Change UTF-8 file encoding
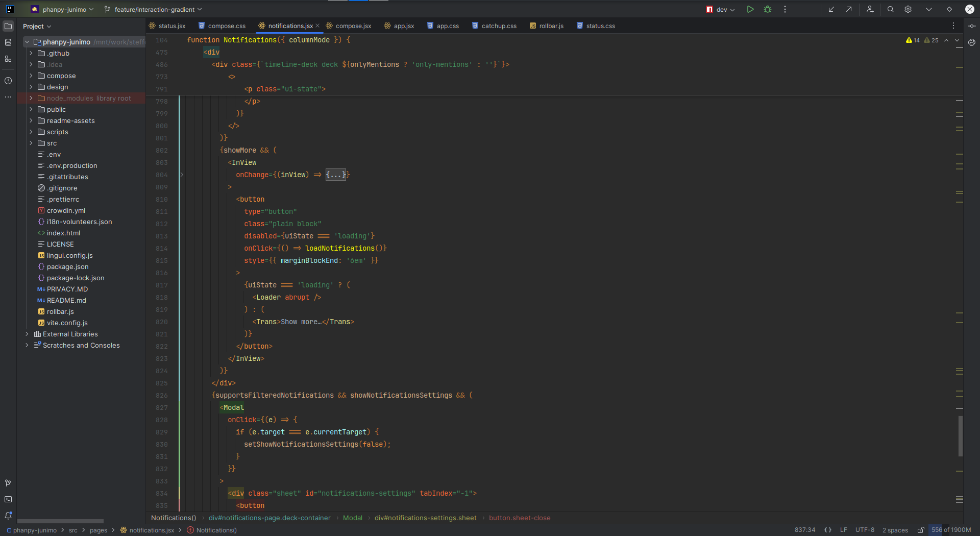Viewport: 980px width, 536px height. [x=865, y=530]
